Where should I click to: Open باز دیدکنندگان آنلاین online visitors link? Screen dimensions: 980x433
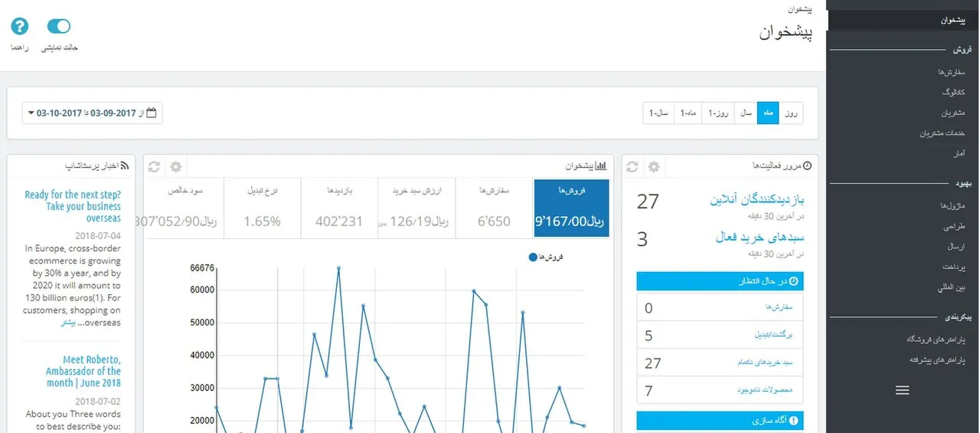coord(757,200)
